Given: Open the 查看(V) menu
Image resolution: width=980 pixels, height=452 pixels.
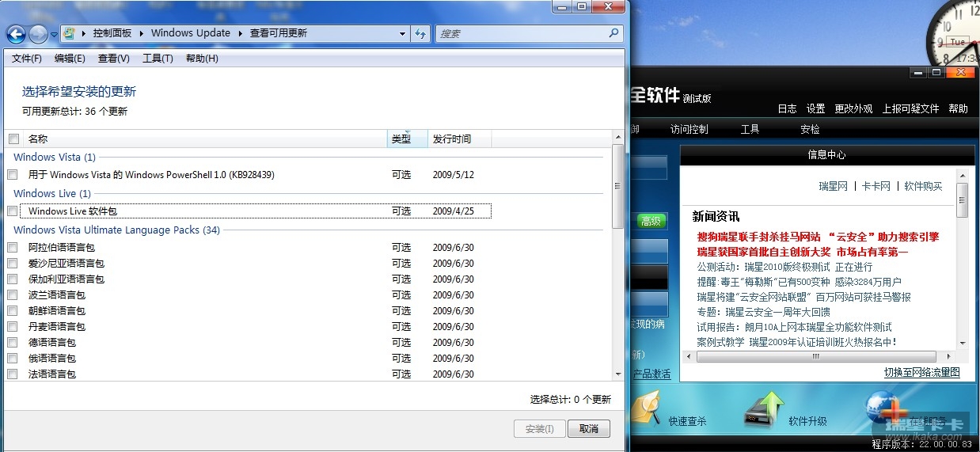Looking at the screenshot, I should [x=114, y=59].
